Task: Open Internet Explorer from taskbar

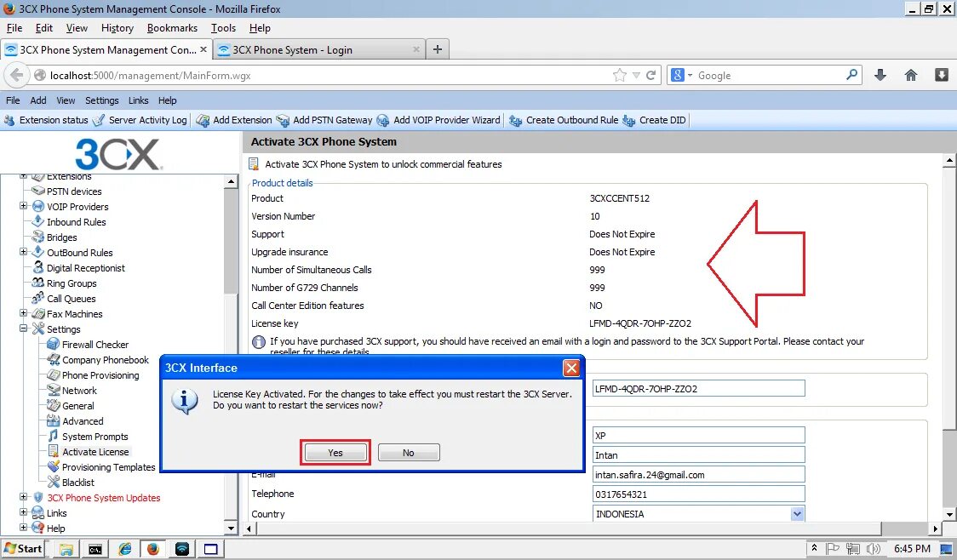Action: point(124,549)
